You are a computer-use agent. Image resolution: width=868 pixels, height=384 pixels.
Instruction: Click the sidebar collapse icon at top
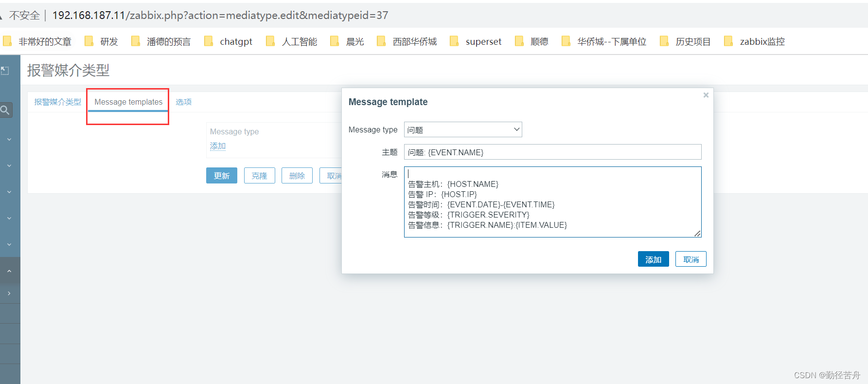(5, 71)
